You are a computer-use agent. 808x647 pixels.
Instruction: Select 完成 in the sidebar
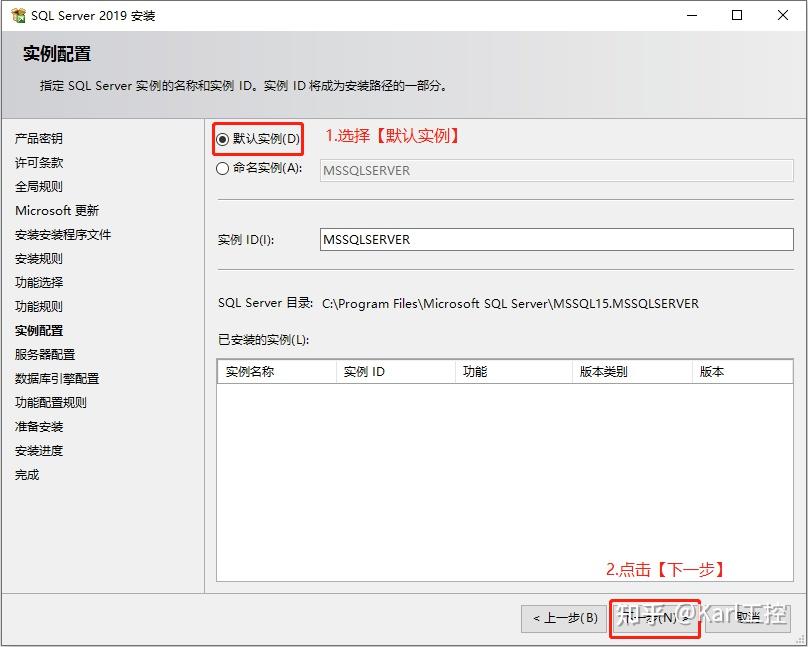(27, 475)
